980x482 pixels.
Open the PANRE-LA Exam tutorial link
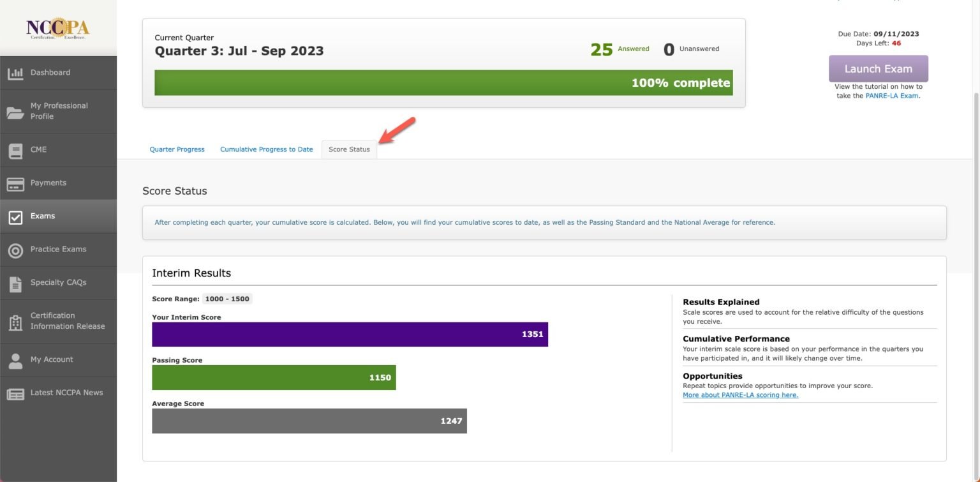pyautogui.click(x=892, y=96)
